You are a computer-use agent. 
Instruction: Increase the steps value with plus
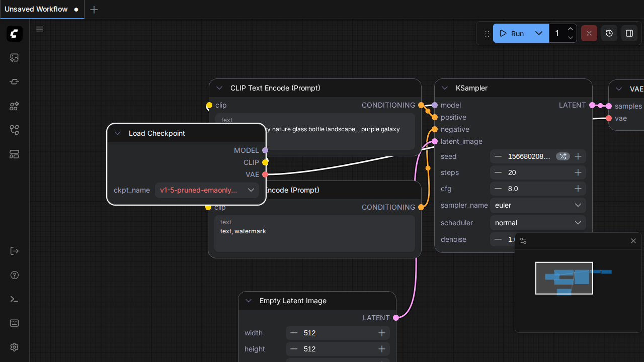pyautogui.click(x=578, y=172)
